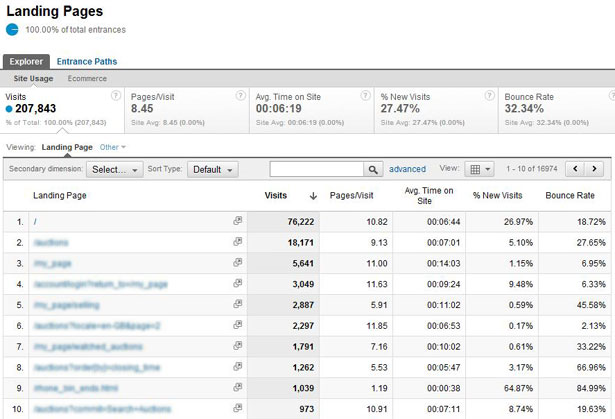Open the landing page link in row 9
The height and width of the screenshot is (419, 615).
[76, 388]
